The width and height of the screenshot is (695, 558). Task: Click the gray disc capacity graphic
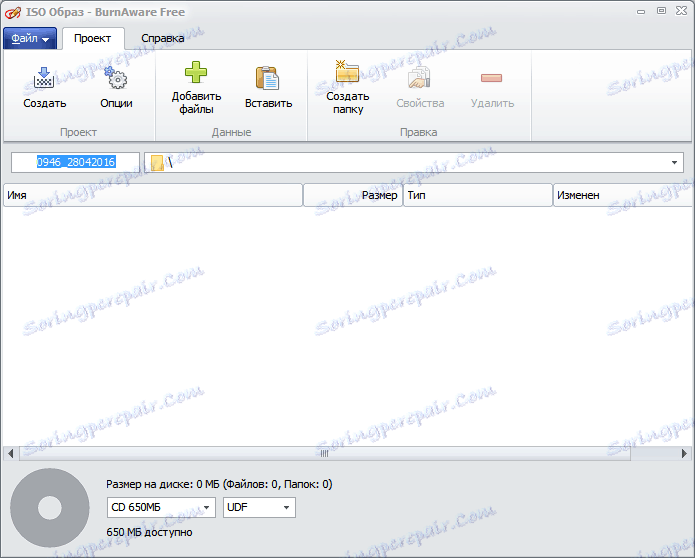click(50, 508)
